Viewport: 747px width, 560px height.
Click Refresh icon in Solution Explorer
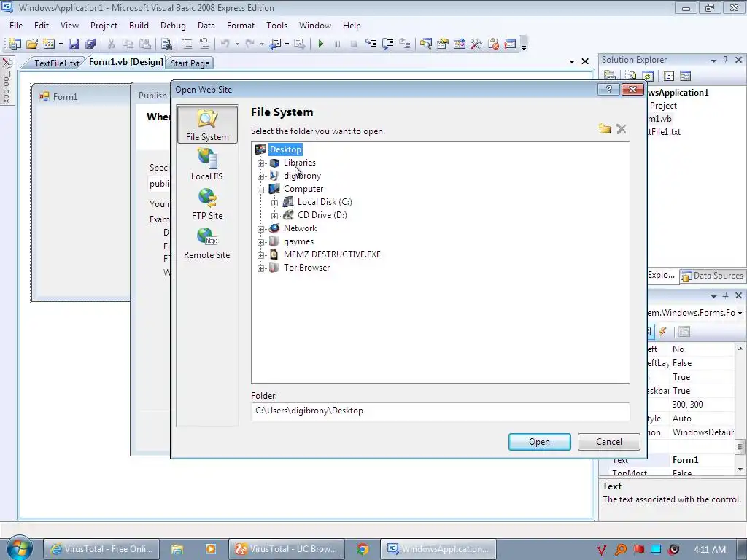(647, 76)
